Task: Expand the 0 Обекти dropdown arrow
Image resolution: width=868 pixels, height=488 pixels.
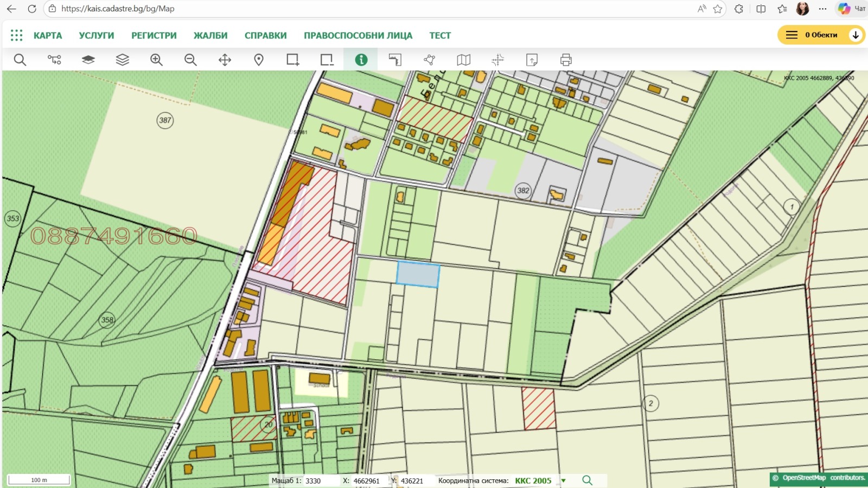Action: tap(855, 35)
